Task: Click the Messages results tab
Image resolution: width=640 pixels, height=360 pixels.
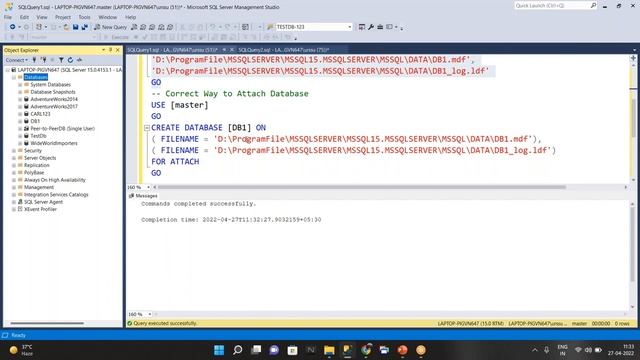Action: 143,196
